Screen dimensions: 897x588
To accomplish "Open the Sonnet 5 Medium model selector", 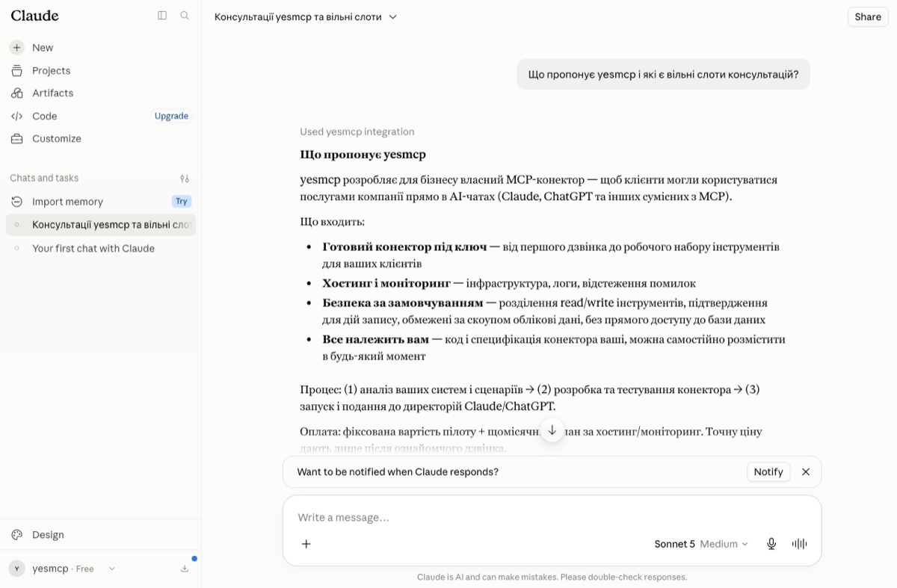I will [700, 544].
